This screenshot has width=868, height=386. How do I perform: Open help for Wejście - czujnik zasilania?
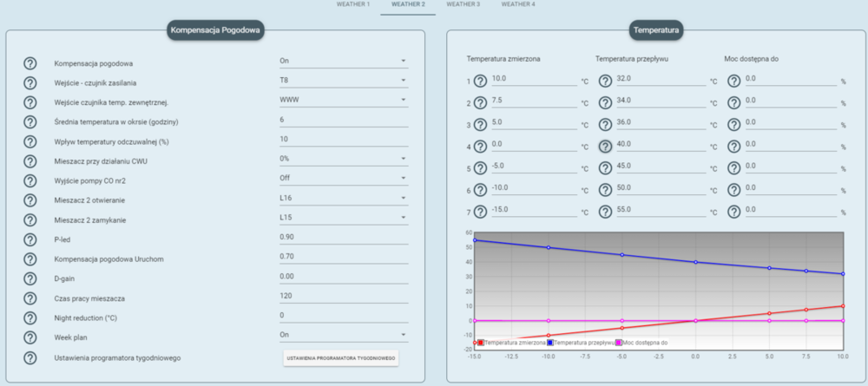(30, 82)
